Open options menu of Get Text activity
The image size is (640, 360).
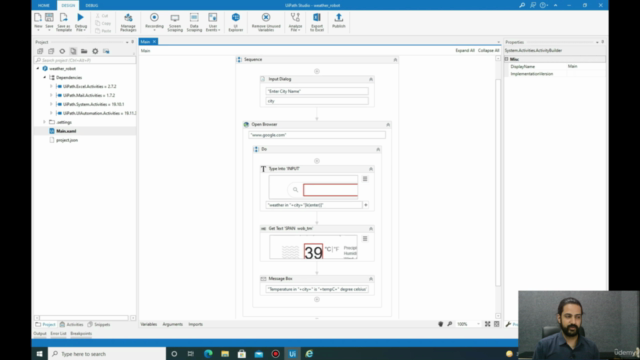(x=365, y=238)
